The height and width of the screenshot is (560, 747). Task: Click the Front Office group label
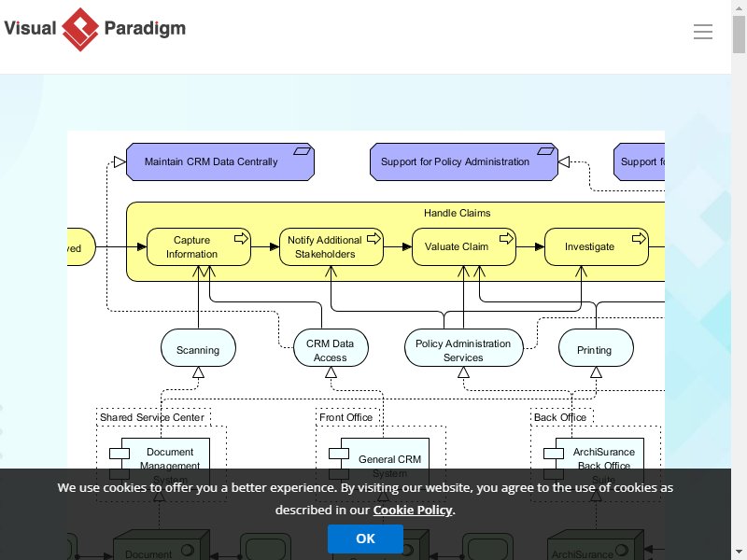[x=345, y=417]
